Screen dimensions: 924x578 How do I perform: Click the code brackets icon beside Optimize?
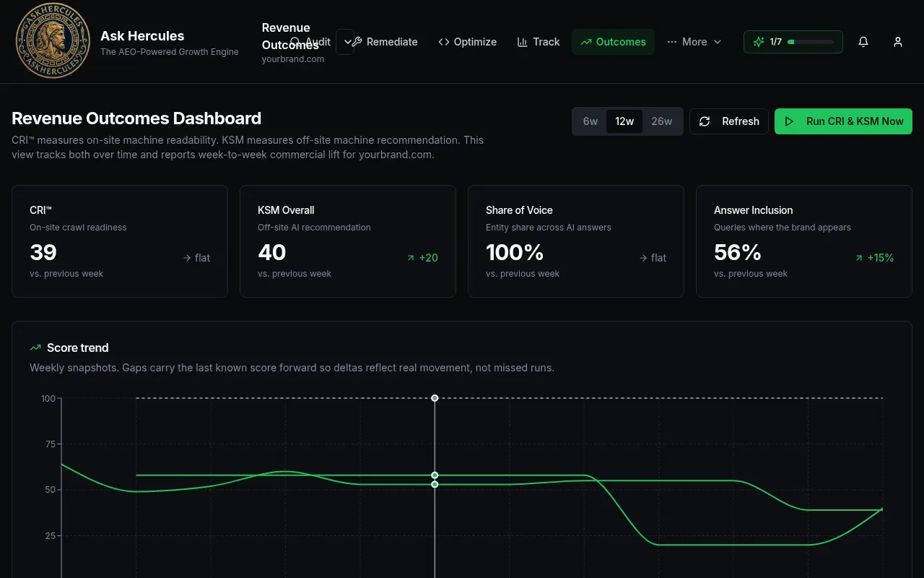point(444,42)
